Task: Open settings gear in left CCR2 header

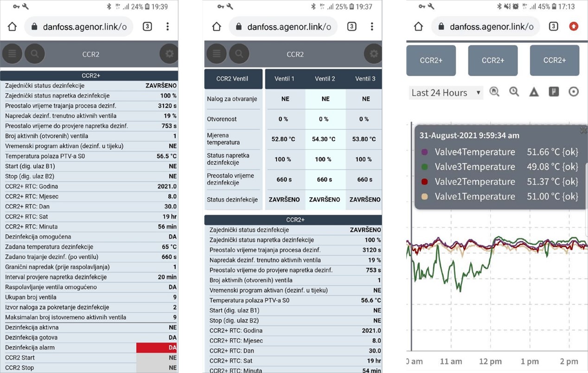Action: coord(169,54)
